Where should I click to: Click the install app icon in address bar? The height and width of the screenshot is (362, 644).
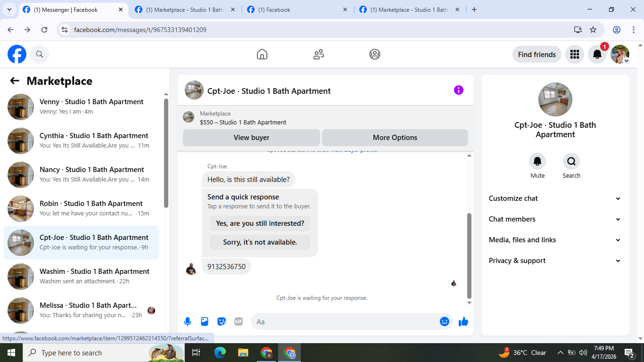pyautogui.click(x=578, y=30)
